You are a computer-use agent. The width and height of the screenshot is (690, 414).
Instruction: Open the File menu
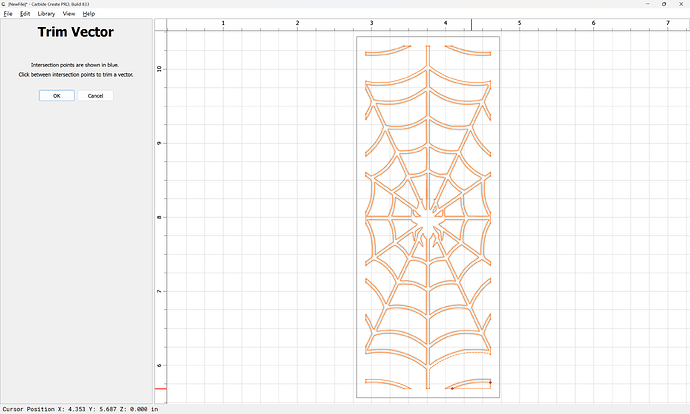point(8,14)
